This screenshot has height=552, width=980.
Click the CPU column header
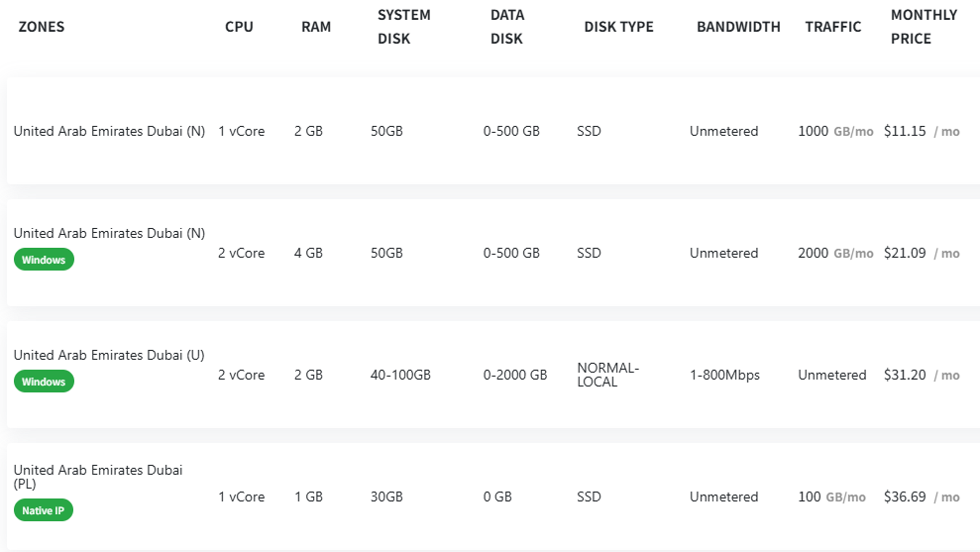click(x=239, y=27)
